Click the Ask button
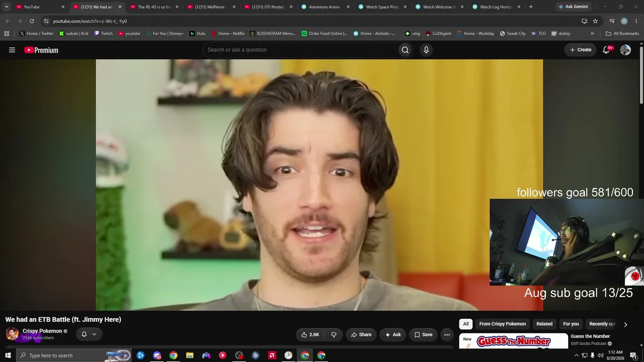 [x=393, y=334]
